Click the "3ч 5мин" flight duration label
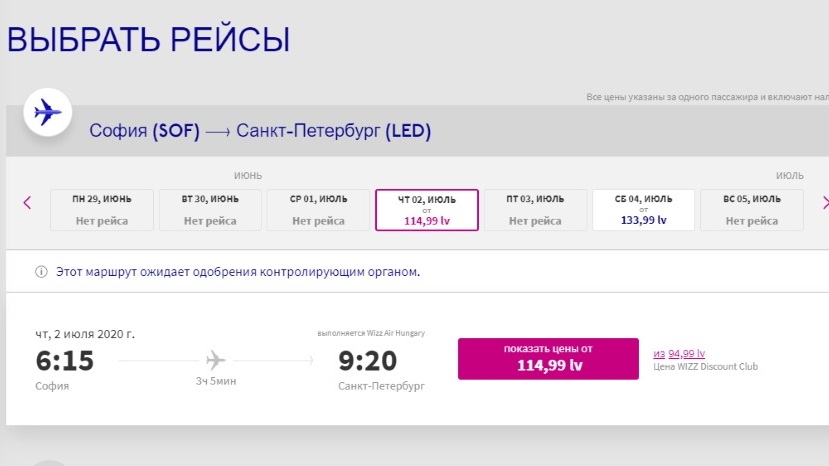The height and width of the screenshot is (466, 829). (x=215, y=383)
